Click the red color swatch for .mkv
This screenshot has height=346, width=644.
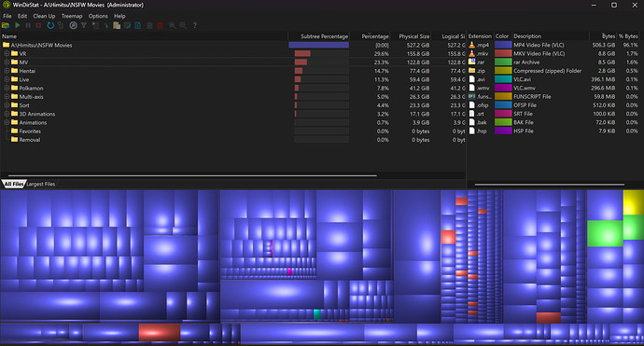click(503, 53)
